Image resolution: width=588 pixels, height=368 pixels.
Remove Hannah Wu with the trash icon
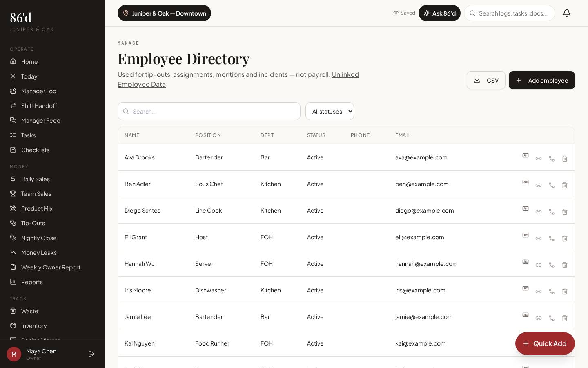[565, 265]
